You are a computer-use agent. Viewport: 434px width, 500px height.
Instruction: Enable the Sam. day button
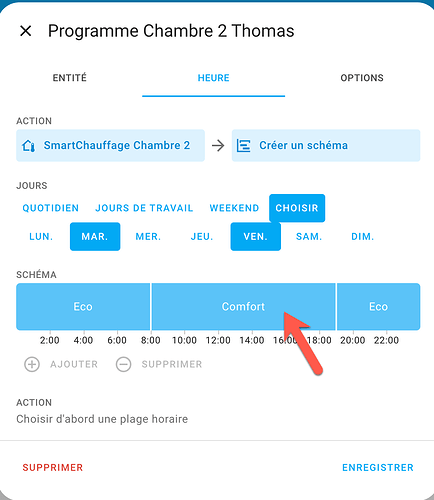click(x=309, y=236)
